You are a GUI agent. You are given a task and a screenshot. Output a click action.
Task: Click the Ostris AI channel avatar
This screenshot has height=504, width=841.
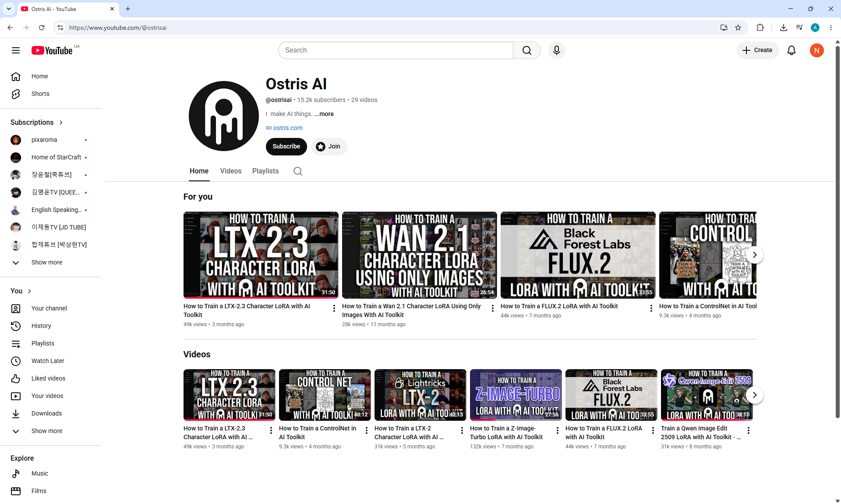point(224,116)
